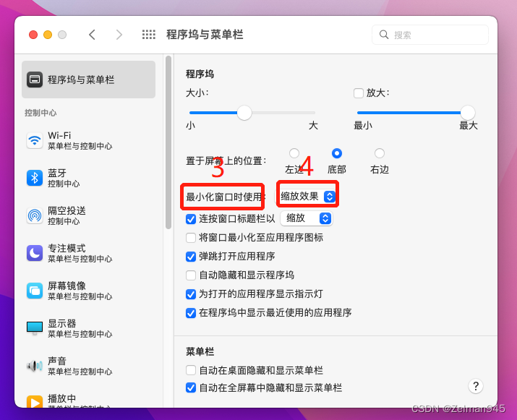Open 蓝牙 settings label in sidebar
Image resolution: width=517 pixels, height=420 pixels.
tap(57, 173)
